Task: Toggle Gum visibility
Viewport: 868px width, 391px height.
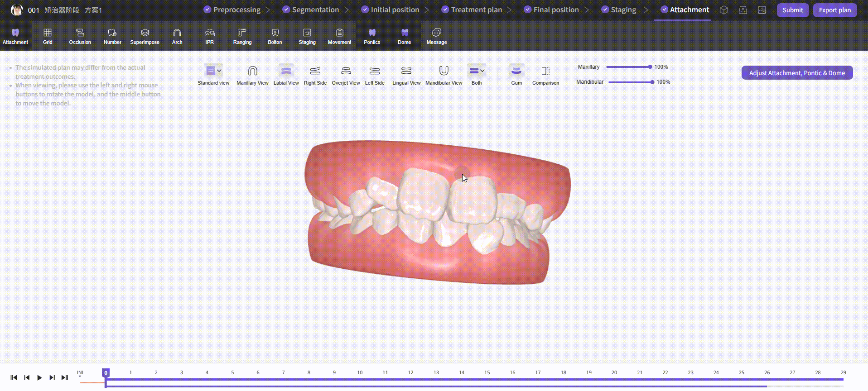Action: tap(516, 75)
